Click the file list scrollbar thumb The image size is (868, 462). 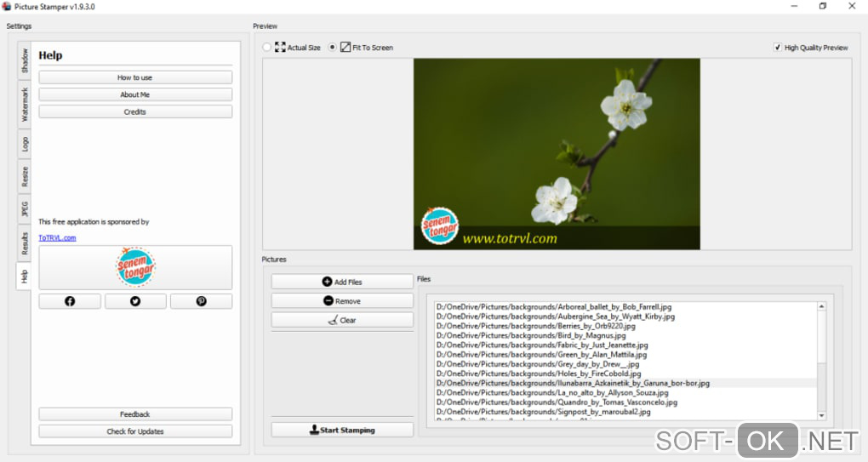pos(821,337)
